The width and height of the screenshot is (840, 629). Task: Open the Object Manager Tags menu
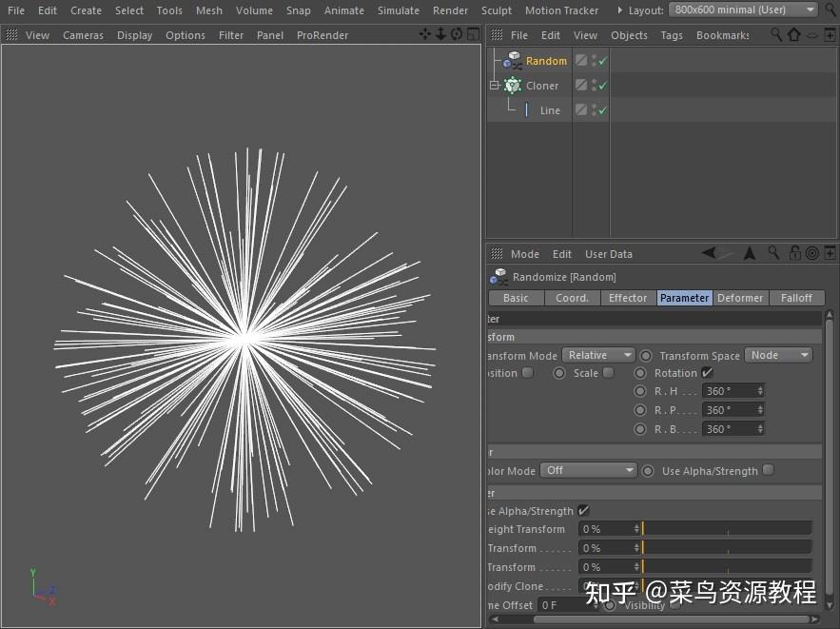coord(672,35)
